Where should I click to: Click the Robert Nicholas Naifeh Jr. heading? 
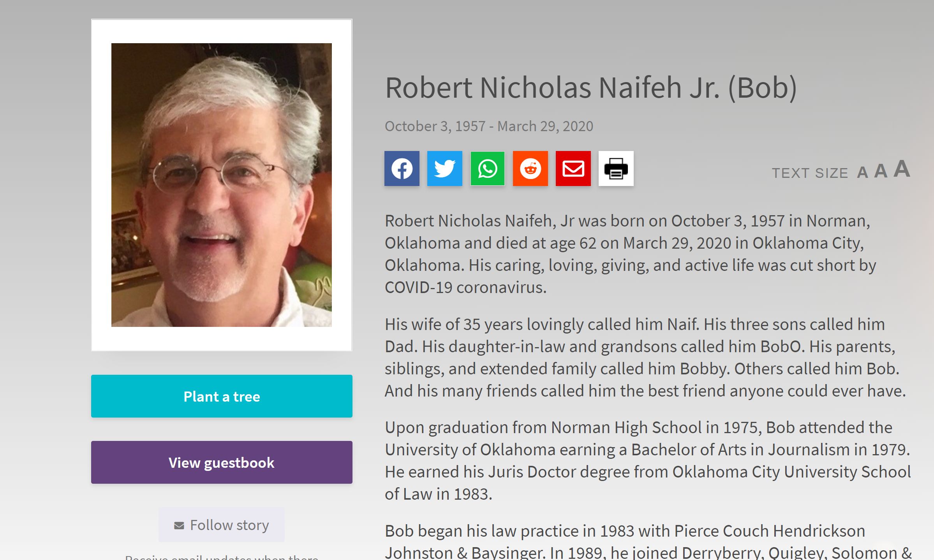591,88
